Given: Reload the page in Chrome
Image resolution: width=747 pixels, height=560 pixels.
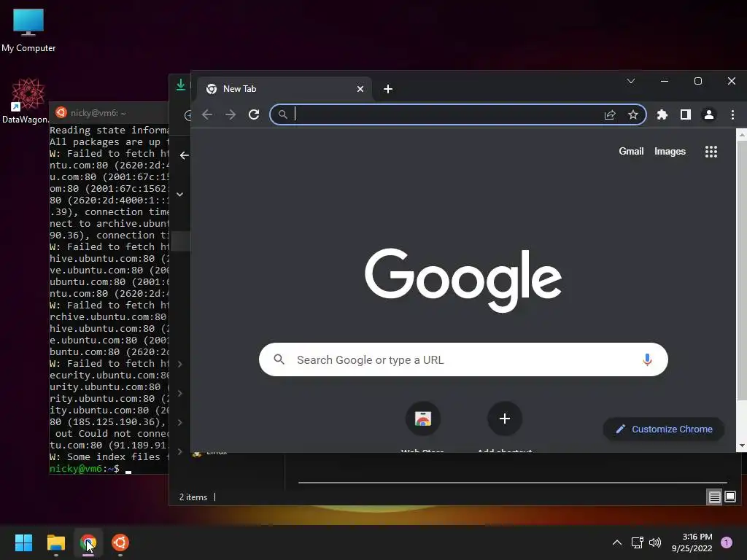Looking at the screenshot, I should click(254, 114).
